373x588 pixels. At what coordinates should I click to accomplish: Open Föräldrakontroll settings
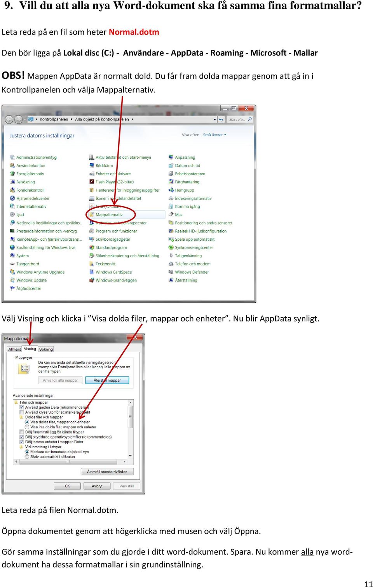point(27,190)
